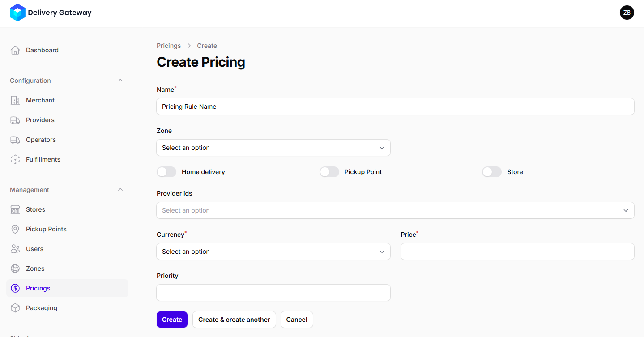Expand the Provider ids dropdown
The width and height of the screenshot is (644, 337).
[x=395, y=210]
